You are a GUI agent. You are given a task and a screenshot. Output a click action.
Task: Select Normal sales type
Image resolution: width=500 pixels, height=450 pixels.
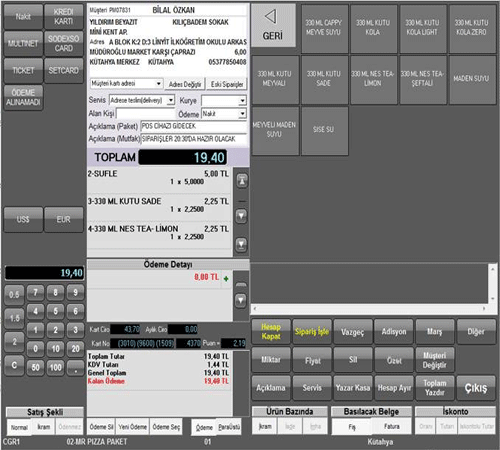click(x=19, y=427)
